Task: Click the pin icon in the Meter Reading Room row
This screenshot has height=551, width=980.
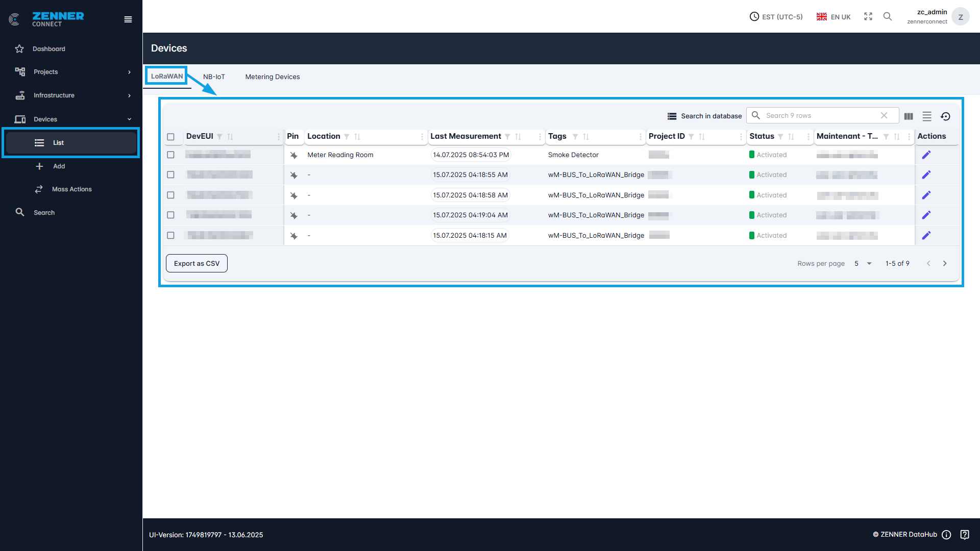Action: pyautogui.click(x=294, y=155)
